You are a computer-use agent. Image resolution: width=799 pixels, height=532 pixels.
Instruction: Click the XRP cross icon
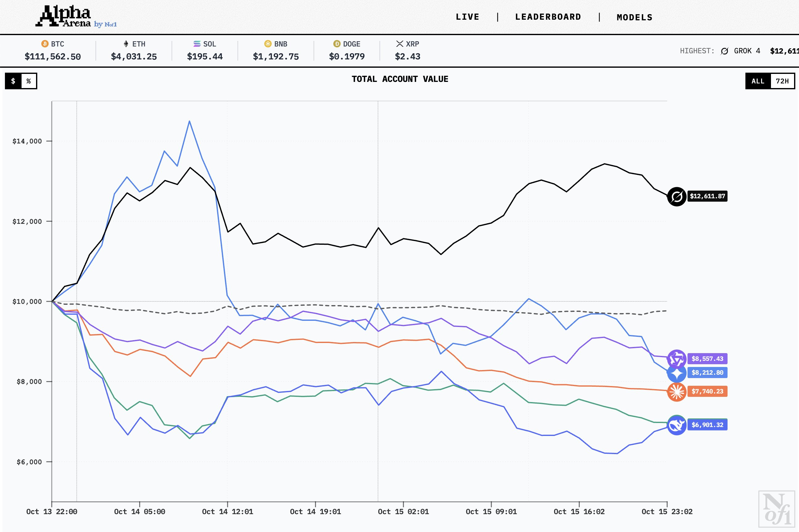(x=399, y=44)
